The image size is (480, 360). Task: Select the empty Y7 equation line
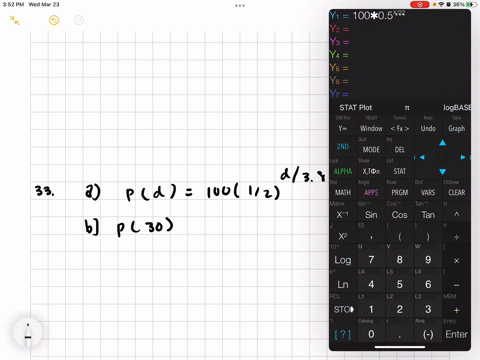click(x=399, y=94)
